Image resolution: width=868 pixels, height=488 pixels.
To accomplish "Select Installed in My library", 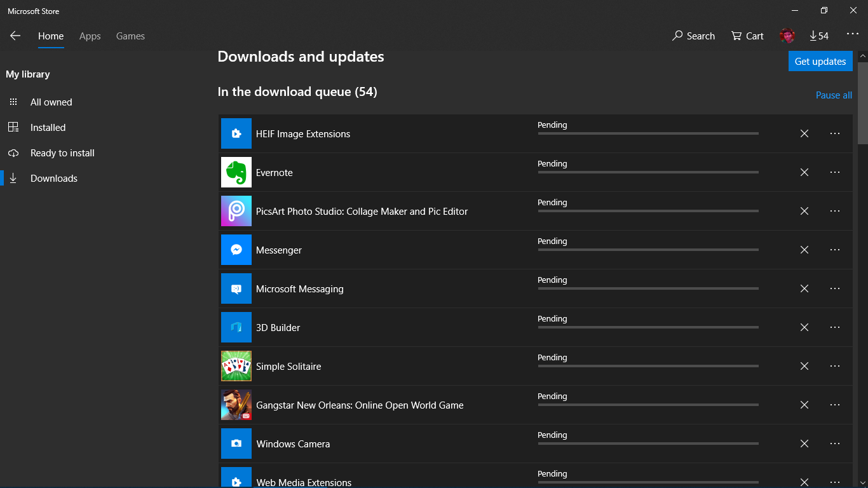I will click(x=48, y=127).
